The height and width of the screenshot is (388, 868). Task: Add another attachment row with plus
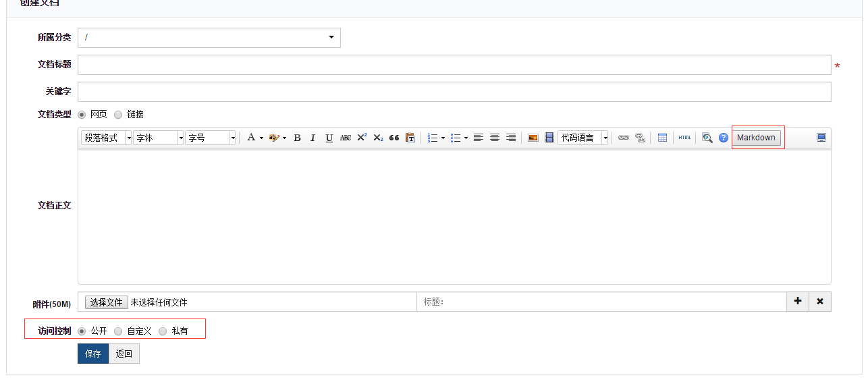click(x=798, y=302)
